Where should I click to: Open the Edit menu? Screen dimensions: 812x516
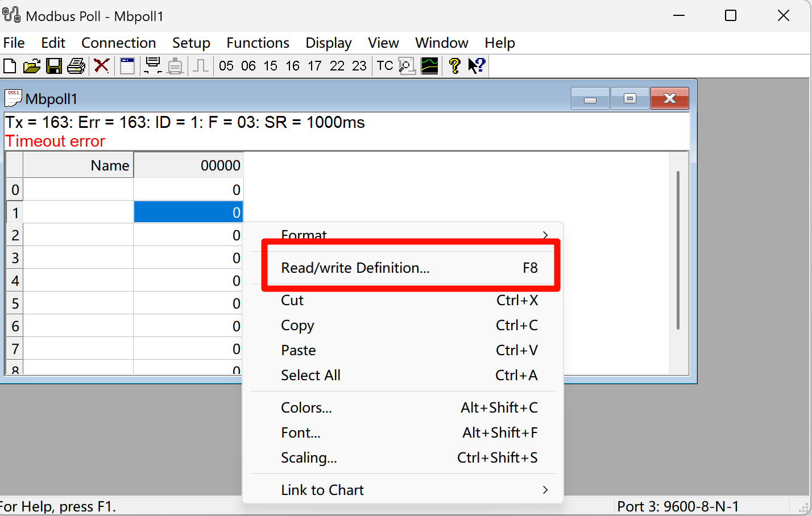[x=53, y=43]
